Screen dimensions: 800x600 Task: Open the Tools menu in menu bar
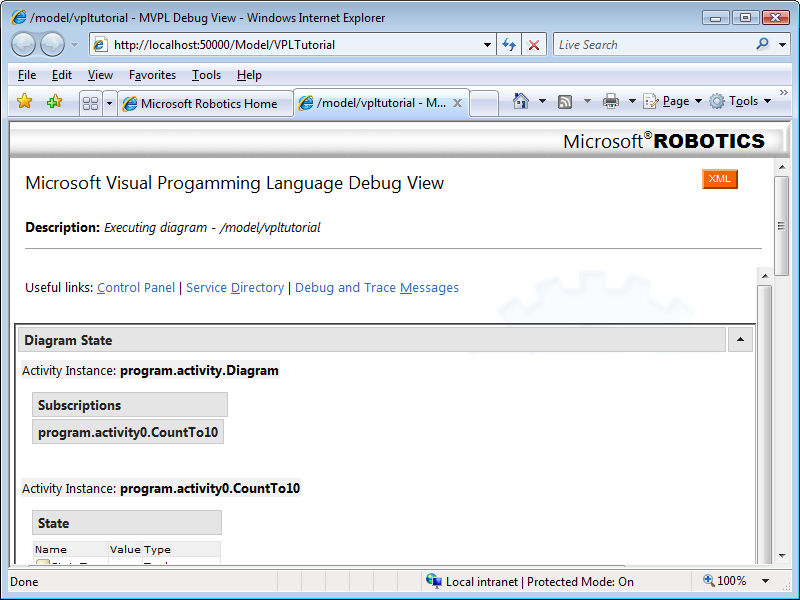click(x=206, y=75)
